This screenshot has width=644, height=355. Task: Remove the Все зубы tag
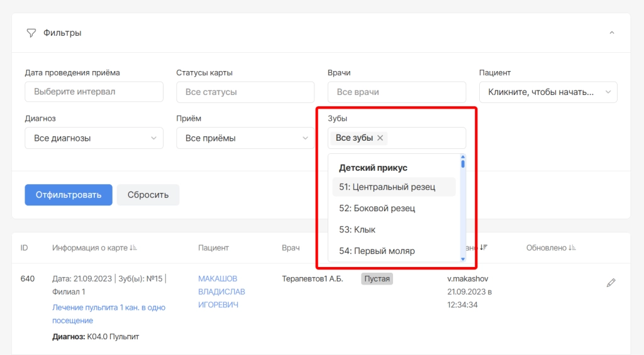point(380,138)
